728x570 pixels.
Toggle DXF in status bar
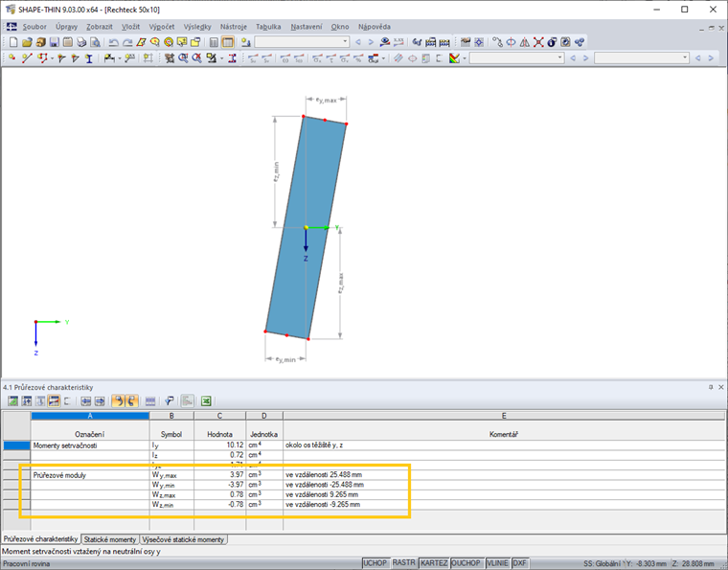519,563
